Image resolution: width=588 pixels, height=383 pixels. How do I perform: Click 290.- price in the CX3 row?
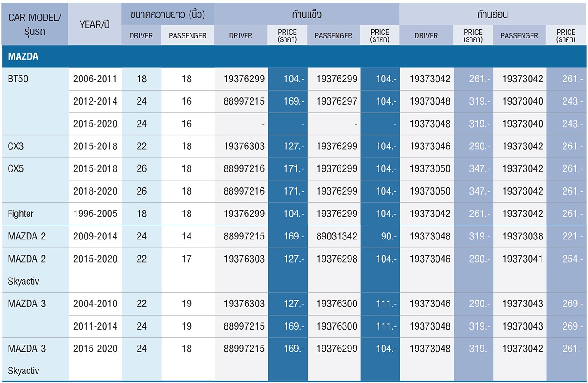pos(479,146)
